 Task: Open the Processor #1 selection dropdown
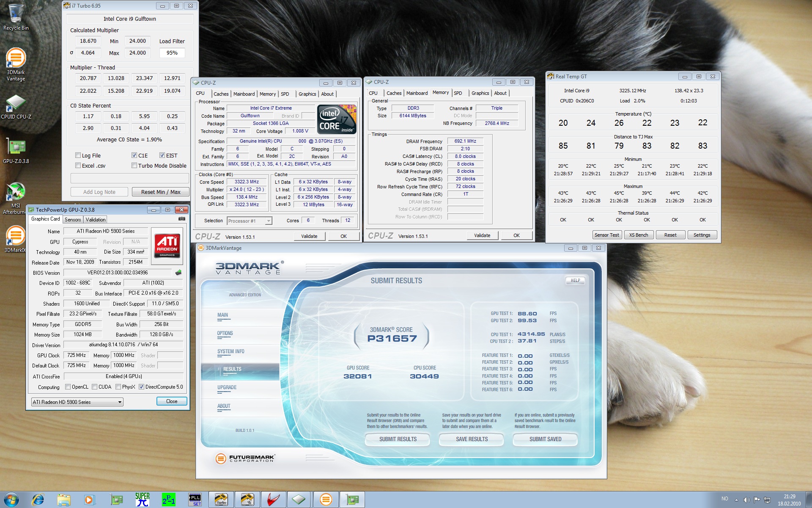[250, 221]
